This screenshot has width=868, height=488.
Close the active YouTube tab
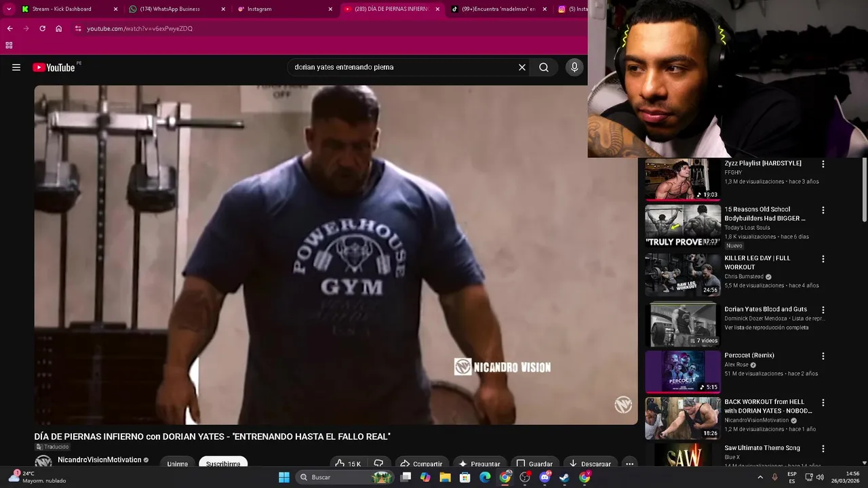(x=437, y=9)
